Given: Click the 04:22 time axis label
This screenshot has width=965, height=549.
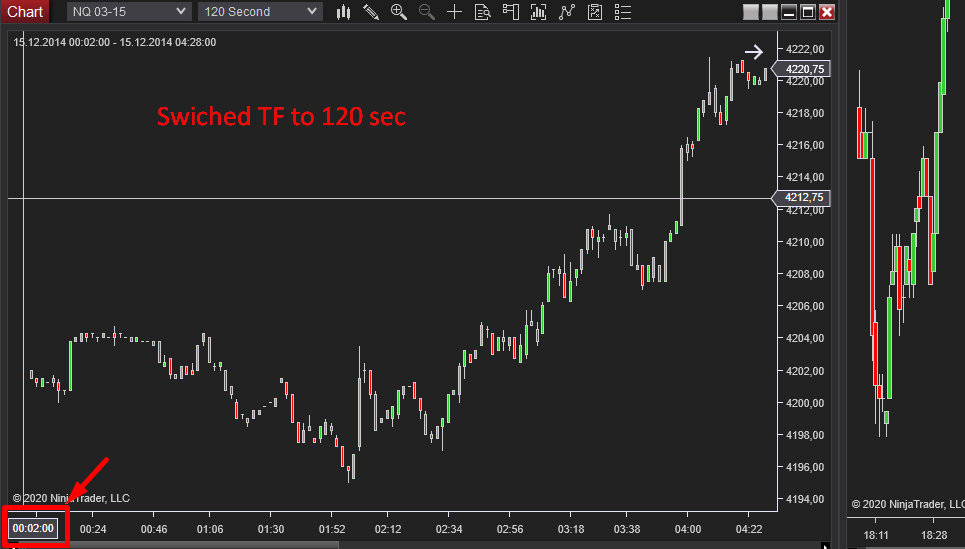Looking at the screenshot, I should click(748, 529).
